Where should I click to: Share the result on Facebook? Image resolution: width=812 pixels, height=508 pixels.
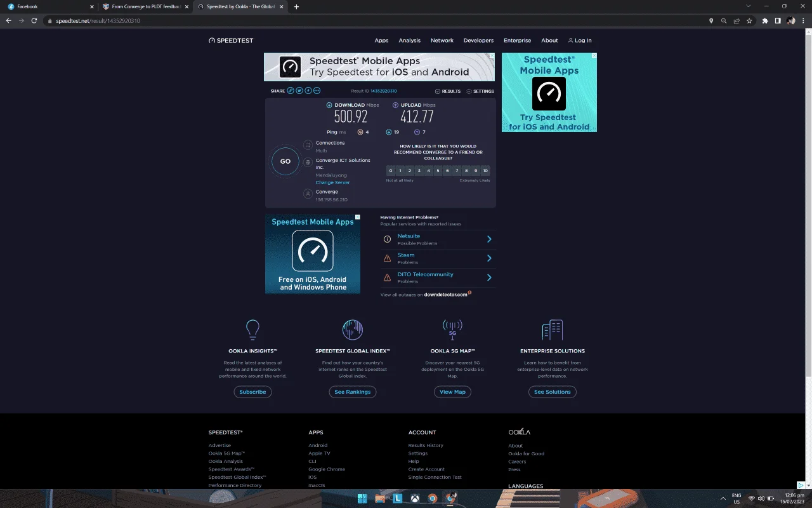pyautogui.click(x=308, y=91)
